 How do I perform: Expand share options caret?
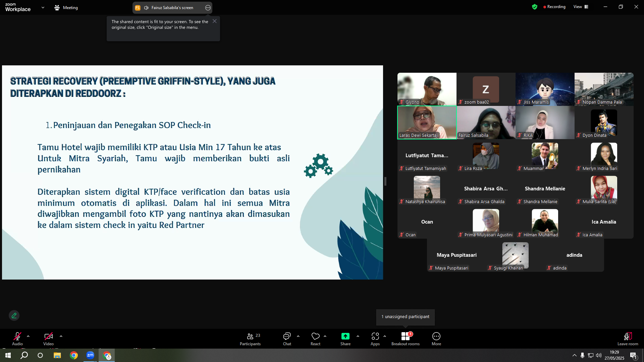pyautogui.click(x=358, y=336)
